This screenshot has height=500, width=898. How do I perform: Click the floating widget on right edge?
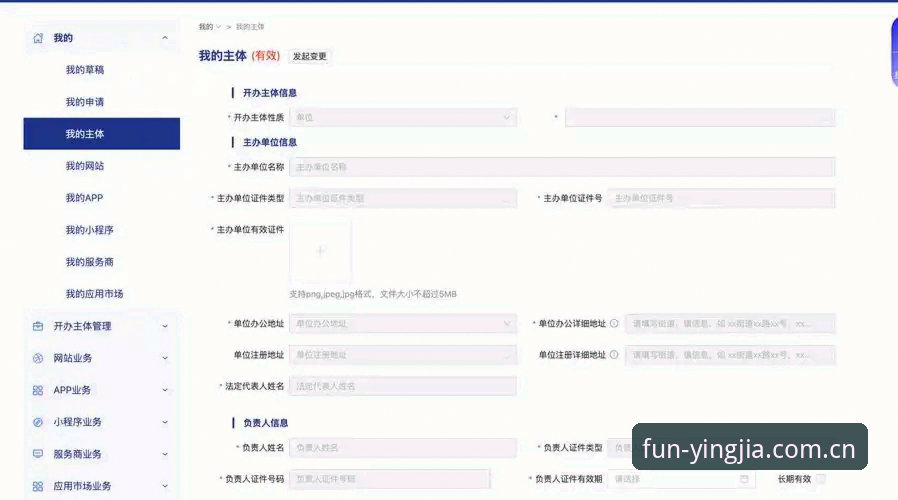(894, 52)
